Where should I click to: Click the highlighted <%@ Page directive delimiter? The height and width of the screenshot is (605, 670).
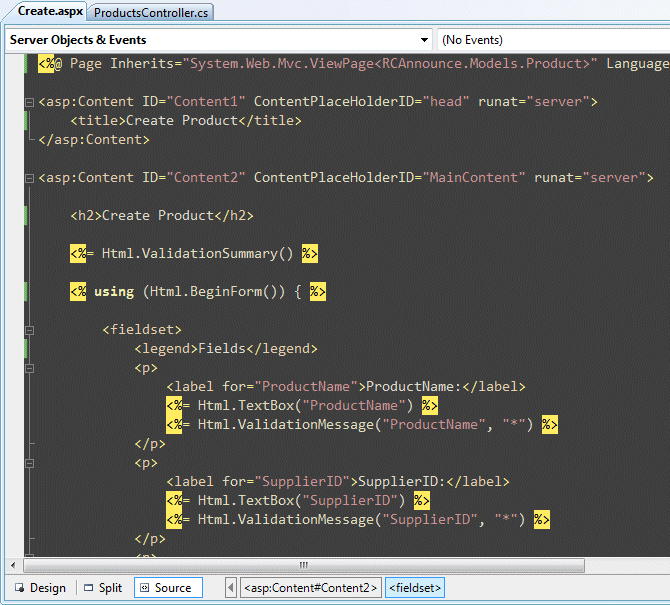coord(46,64)
